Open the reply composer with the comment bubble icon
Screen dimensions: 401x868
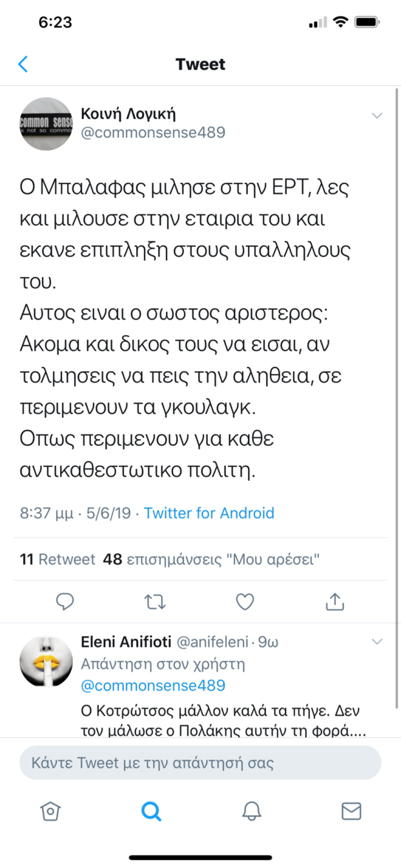65,601
